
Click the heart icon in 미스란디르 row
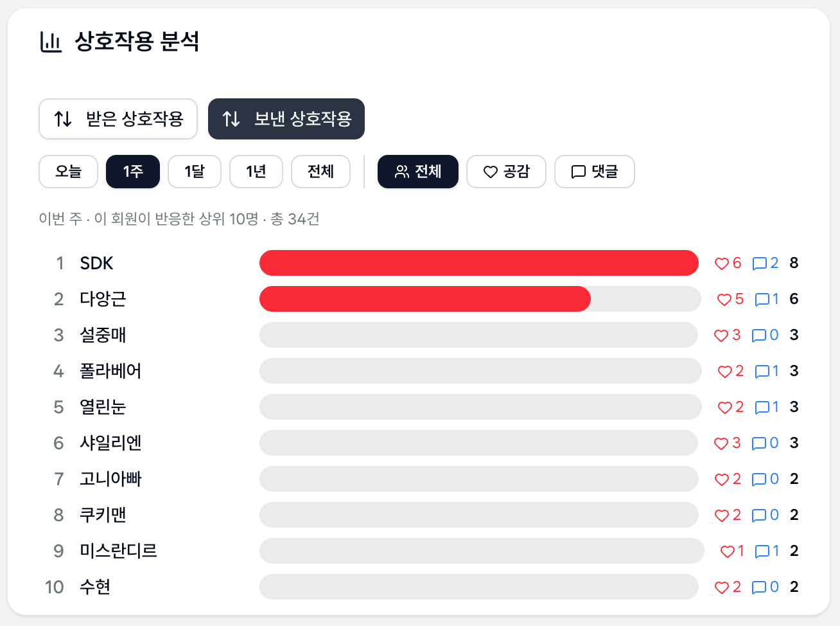727,551
